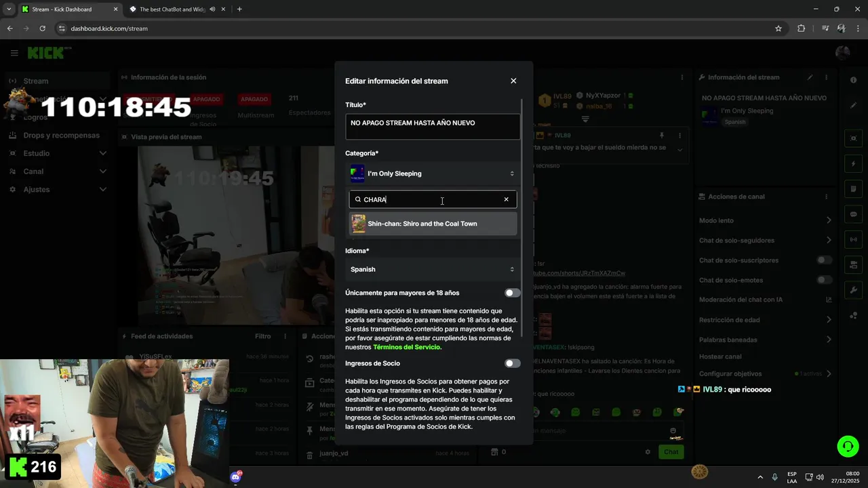The width and height of the screenshot is (868, 488).
Task: Click the pencil edit icon in Información del stream header
Action: (810, 77)
